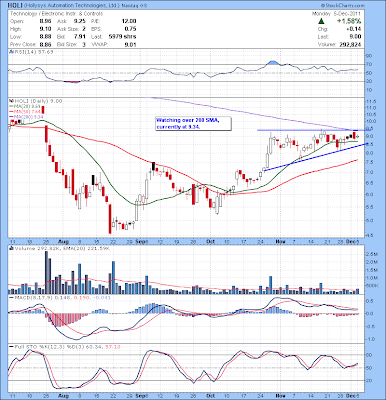The image size is (386, 400).
Task: Click the blue filled RSI overbought peak
Action: [x=273, y=63]
